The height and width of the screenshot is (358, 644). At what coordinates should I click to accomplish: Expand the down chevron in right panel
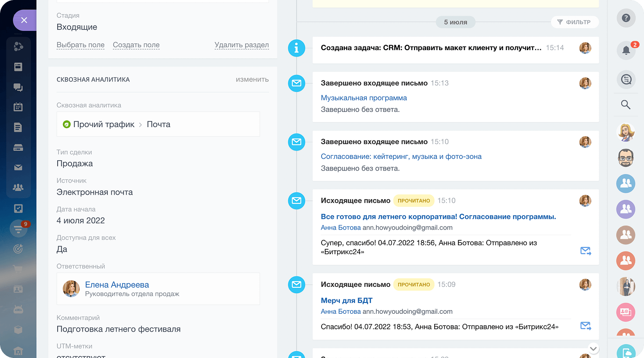pos(593,349)
